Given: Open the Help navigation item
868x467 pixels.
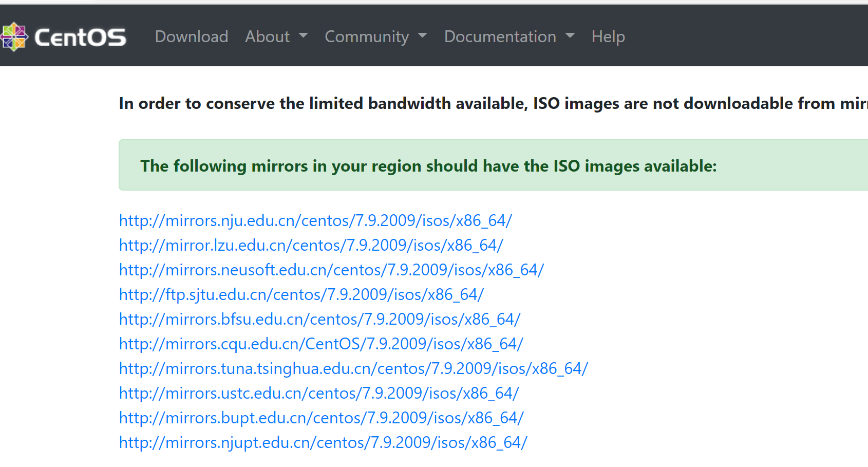Looking at the screenshot, I should (608, 36).
